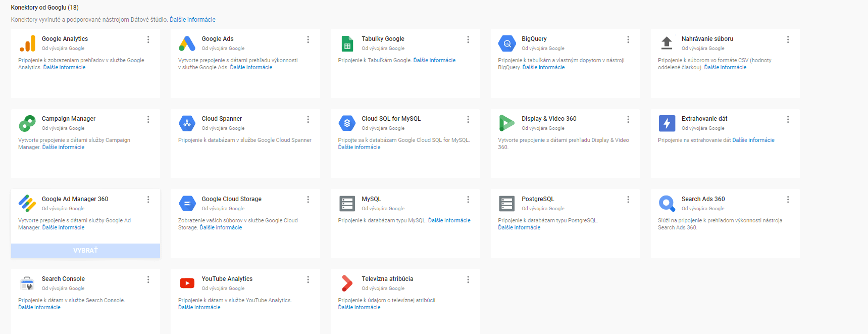Pick the YouTube Analytics icon

(187, 283)
